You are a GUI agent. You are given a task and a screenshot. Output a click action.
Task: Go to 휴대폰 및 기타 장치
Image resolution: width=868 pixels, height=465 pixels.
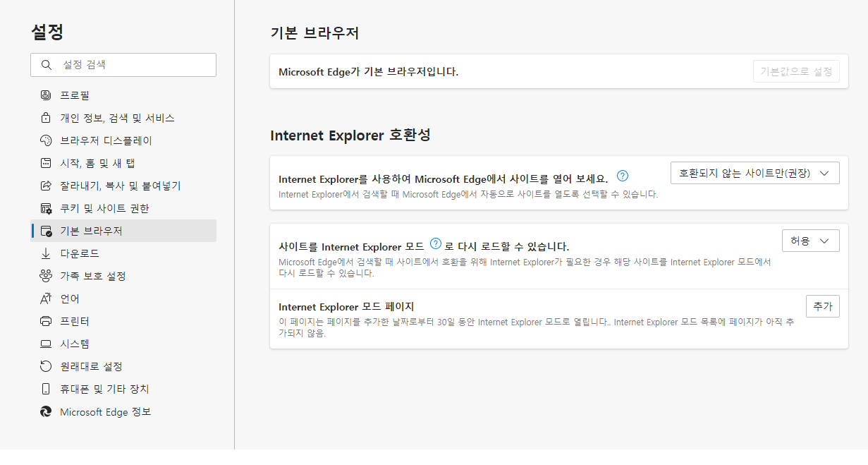[x=123, y=389]
